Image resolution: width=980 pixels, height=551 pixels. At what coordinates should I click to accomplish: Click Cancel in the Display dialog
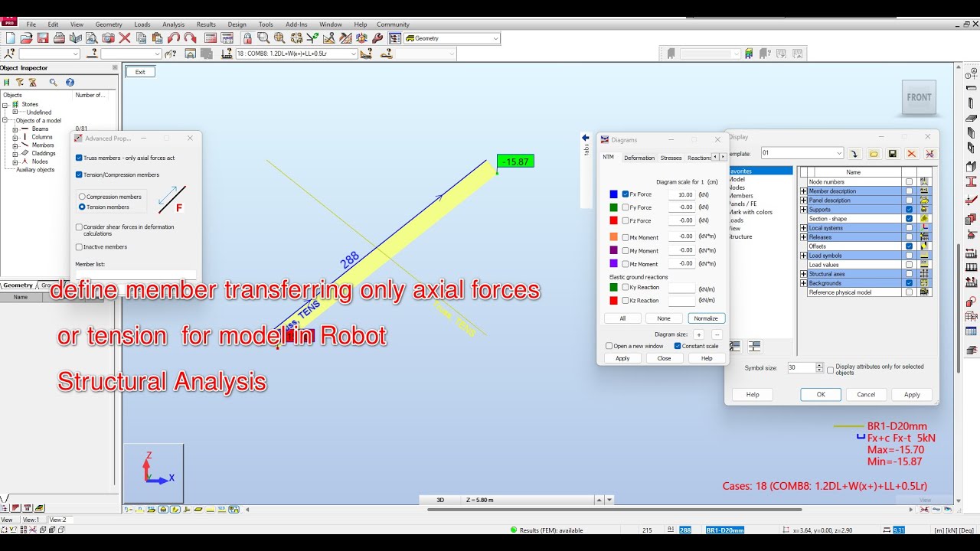(x=866, y=394)
